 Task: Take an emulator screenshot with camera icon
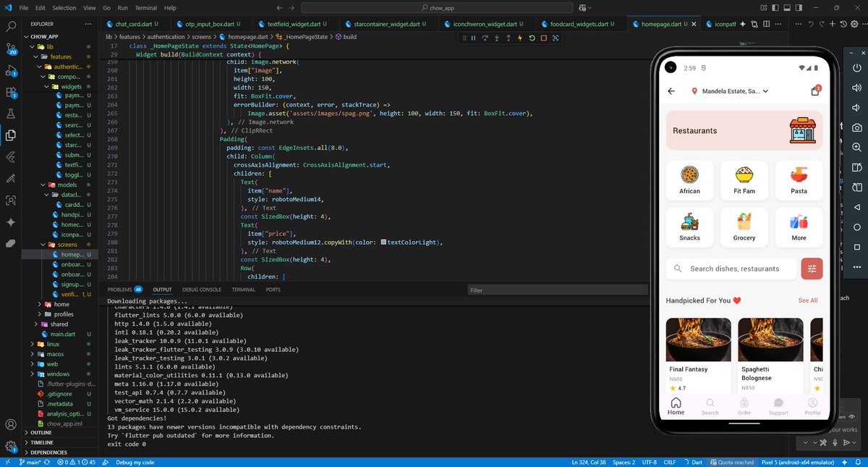856,127
